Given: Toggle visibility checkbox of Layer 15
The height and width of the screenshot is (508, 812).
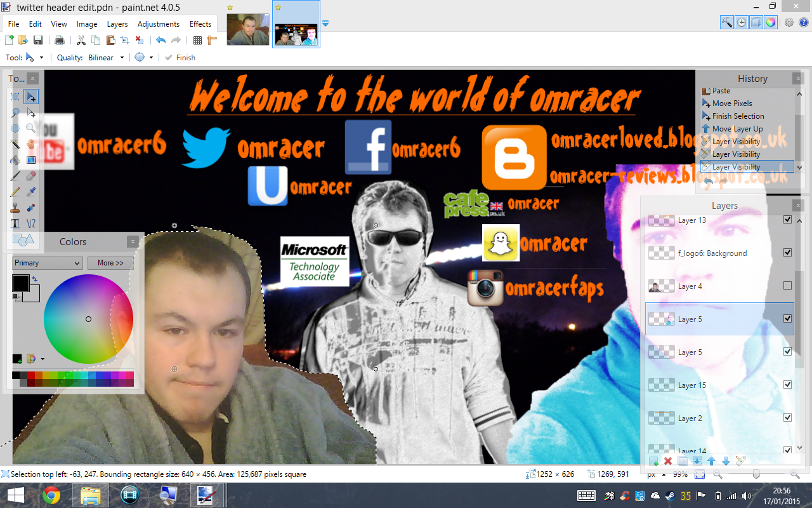Looking at the screenshot, I should 788,385.
